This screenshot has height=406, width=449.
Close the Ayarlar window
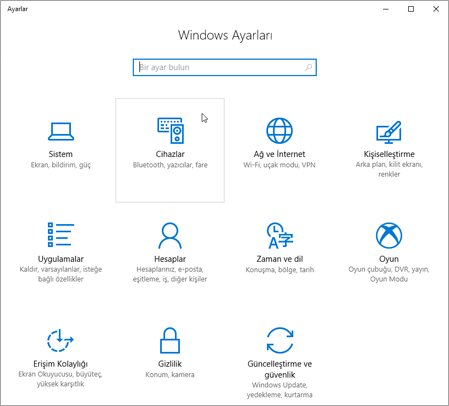click(436, 9)
